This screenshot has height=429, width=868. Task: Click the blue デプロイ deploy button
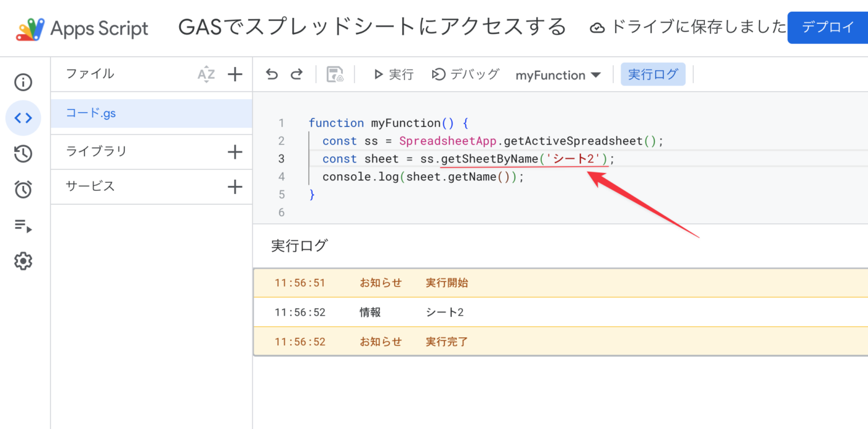(828, 27)
